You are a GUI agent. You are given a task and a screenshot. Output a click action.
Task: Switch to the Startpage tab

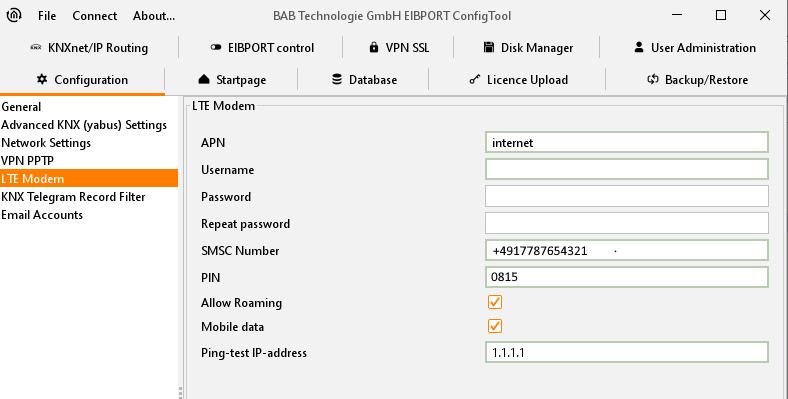[232, 79]
